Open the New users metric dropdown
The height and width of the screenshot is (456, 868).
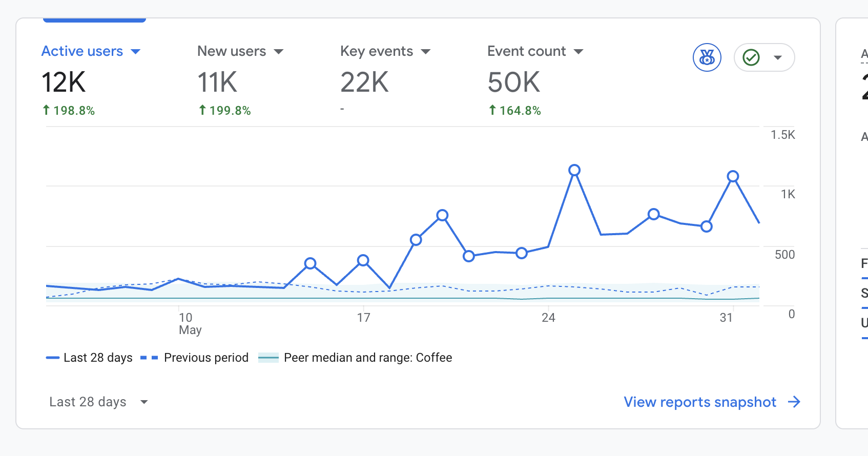[240, 51]
